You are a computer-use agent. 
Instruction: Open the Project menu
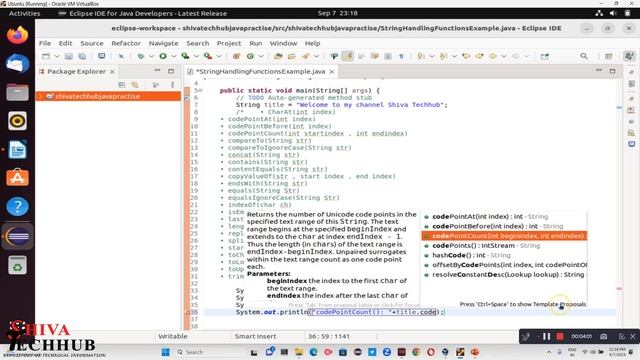pyautogui.click(x=229, y=43)
